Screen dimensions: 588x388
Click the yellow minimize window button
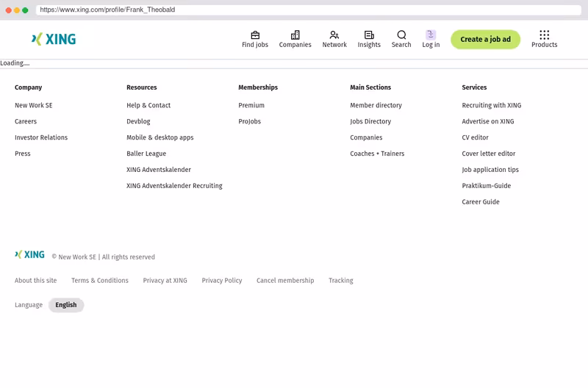click(x=17, y=10)
